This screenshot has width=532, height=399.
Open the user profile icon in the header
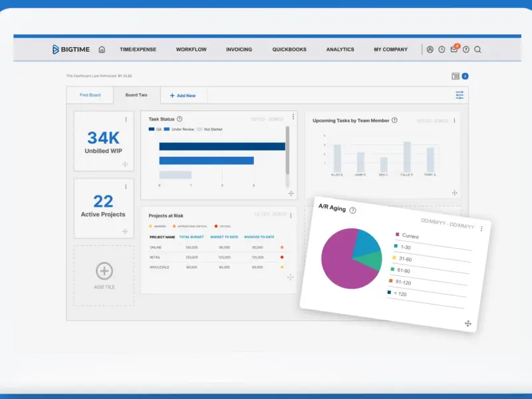click(x=430, y=49)
